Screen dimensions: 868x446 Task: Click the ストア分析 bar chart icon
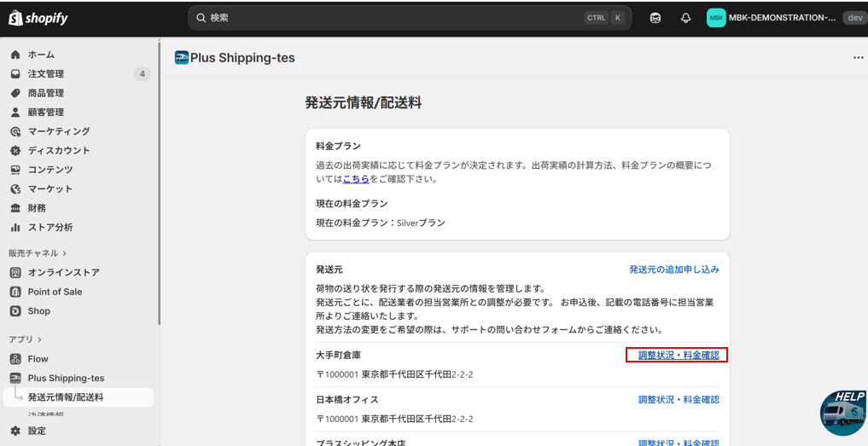pyautogui.click(x=15, y=228)
